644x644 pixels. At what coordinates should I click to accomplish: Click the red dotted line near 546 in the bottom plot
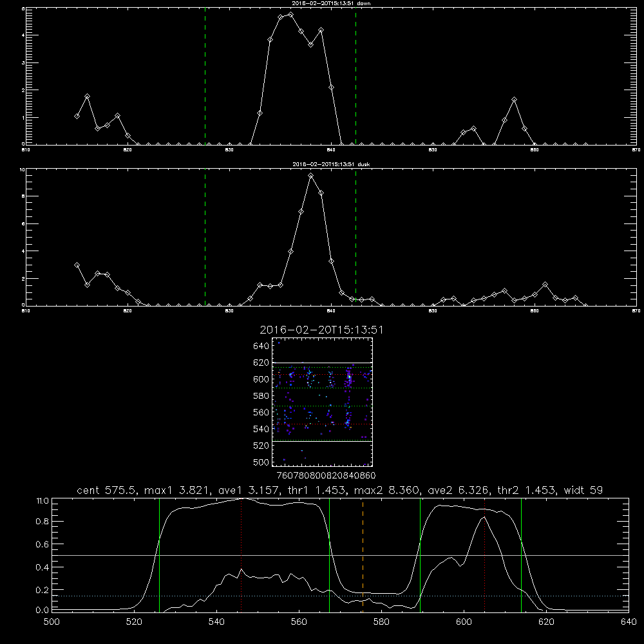point(241,555)
